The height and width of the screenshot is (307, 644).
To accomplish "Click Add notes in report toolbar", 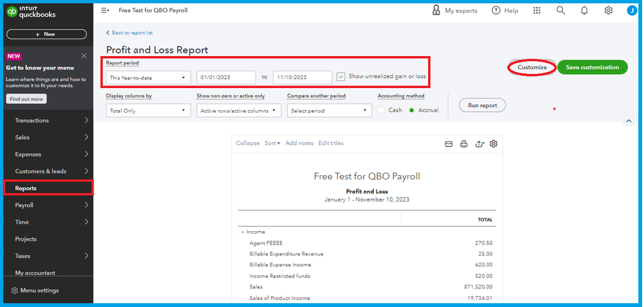I will pyautogui.click(x=299, y=143).
